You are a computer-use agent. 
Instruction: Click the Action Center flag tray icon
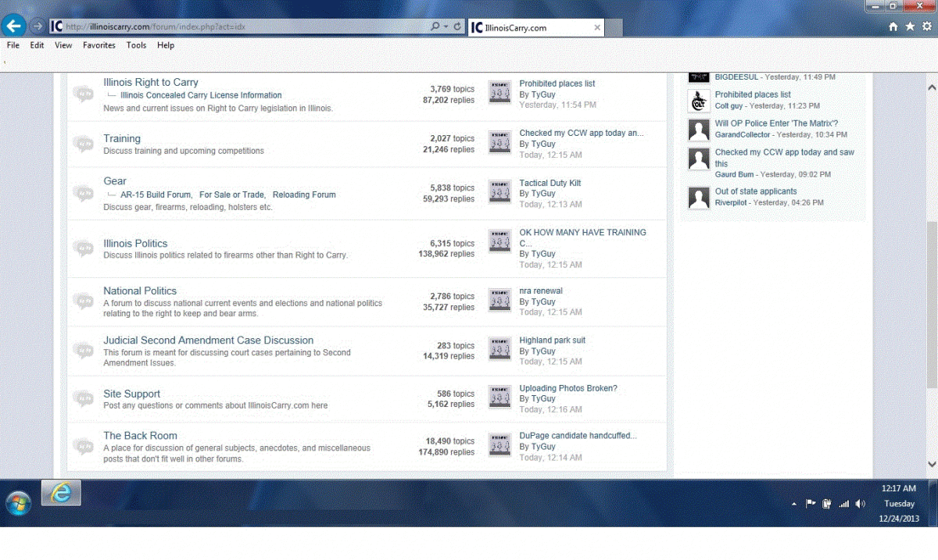811,504
